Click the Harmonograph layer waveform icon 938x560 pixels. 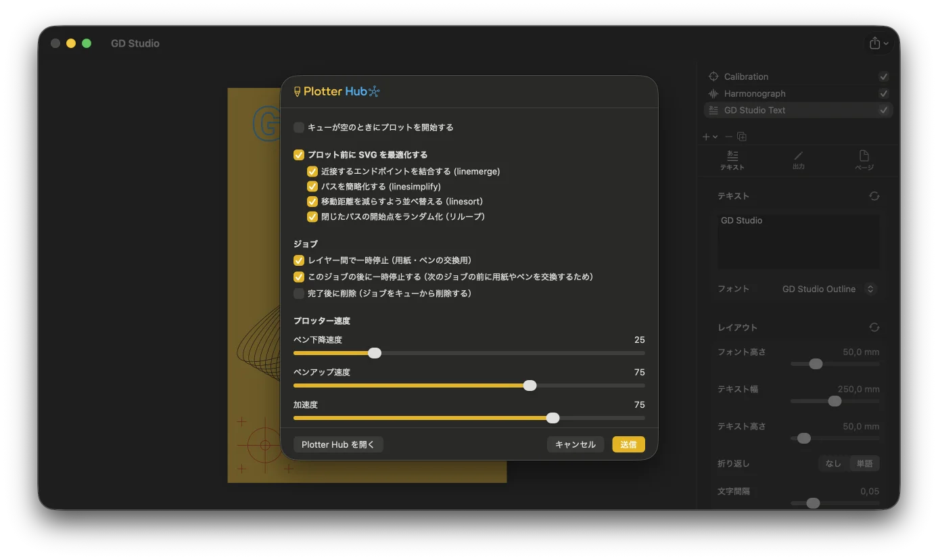[713, 93]
